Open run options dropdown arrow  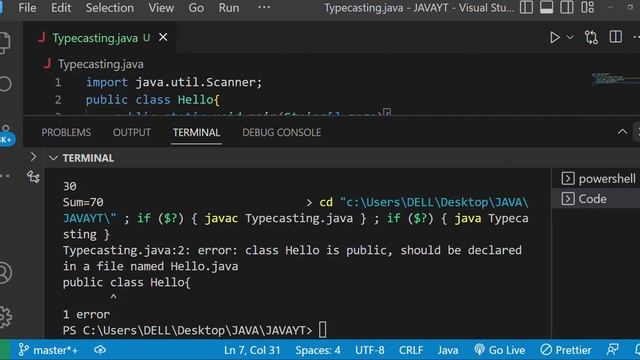[x=570, y=38]
